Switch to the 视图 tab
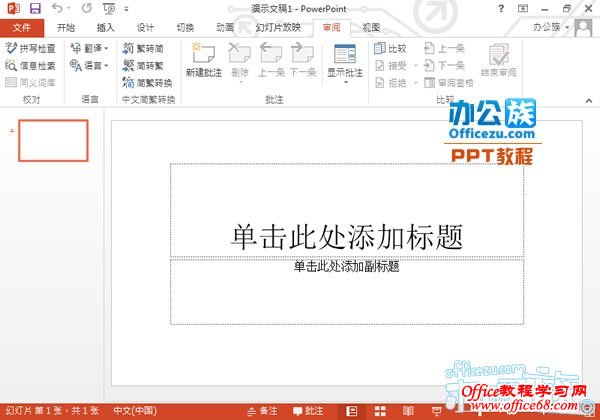 pos(371,28)
